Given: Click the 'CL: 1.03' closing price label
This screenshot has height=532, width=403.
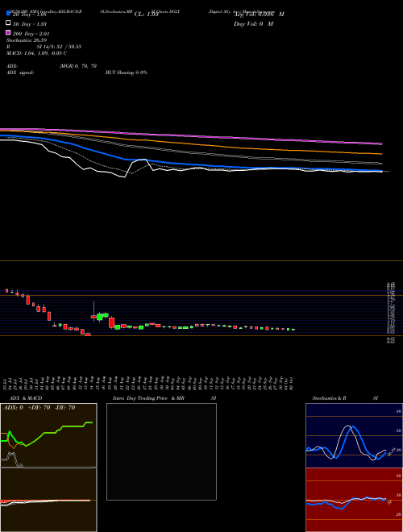Looking at the screenshot, I should click(x=146, y=15).
